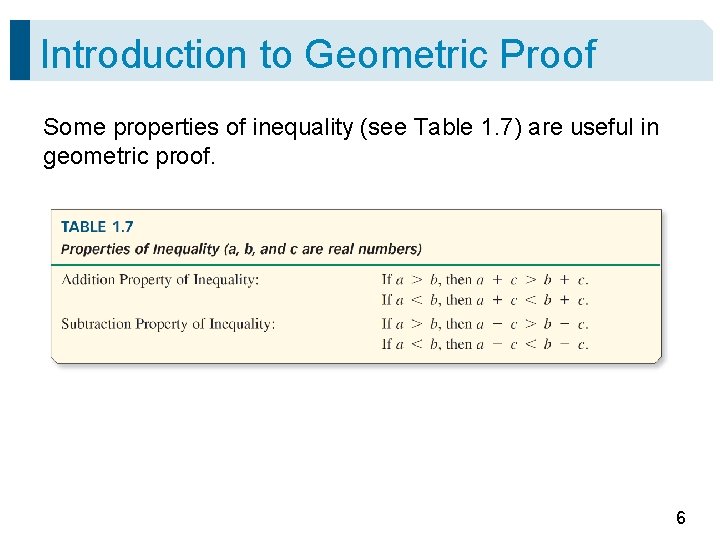Click the slide page number 6
This screenshot has width=720, height=540.
tap(680, 518)
